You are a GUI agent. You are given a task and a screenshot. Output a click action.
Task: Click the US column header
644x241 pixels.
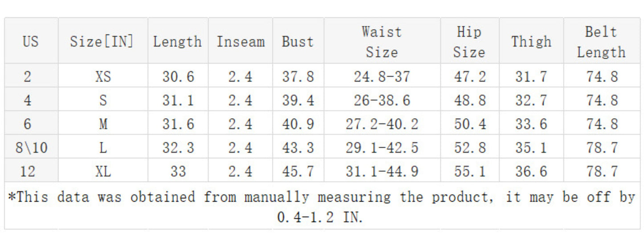[x=31, y=42]
